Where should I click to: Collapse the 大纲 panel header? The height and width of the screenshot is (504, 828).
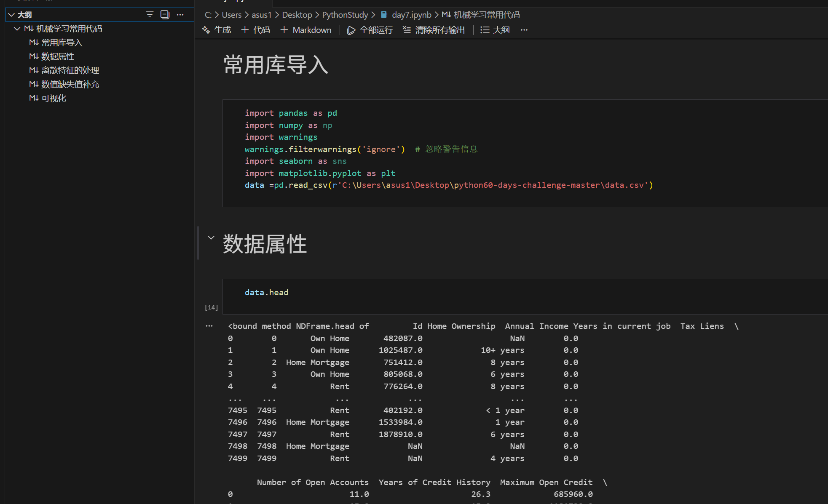coord(11,14)
